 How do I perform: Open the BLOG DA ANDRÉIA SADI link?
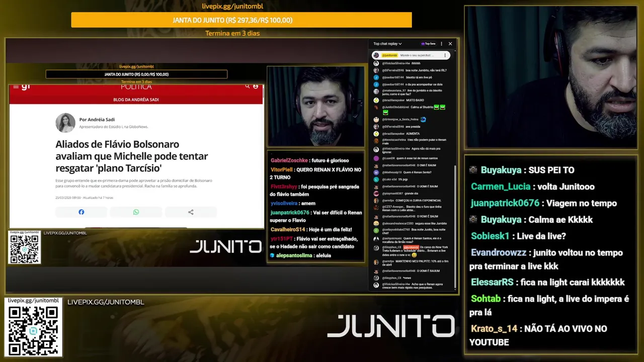136,100
